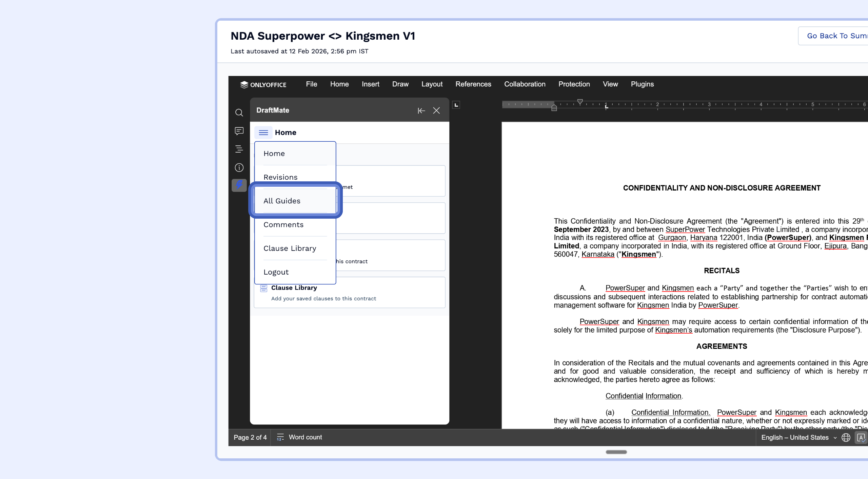
Task: Click Logout in the DraftMate menu
Action: tap(276, 272)
